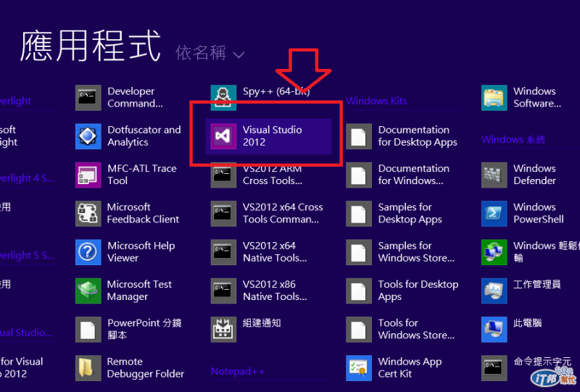Open Documentation for Desktop Apps icon

[359, 136]
